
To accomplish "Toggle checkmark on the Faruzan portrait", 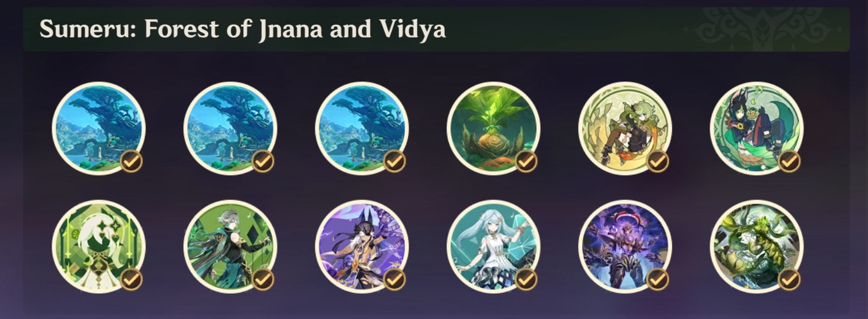I will click(526, 279).
